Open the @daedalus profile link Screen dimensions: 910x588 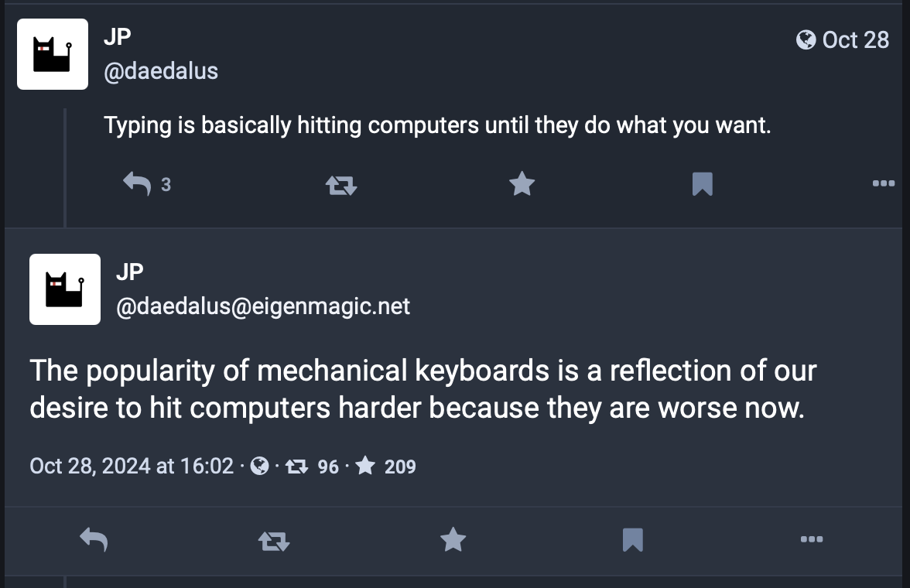click(161, 71)
